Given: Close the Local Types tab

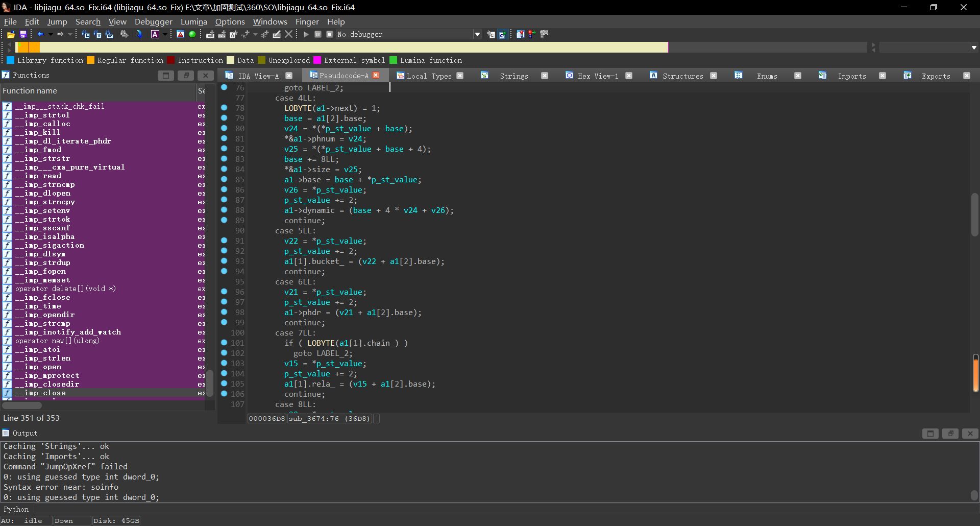Looking at the screenshot, I should click(460, 76).
